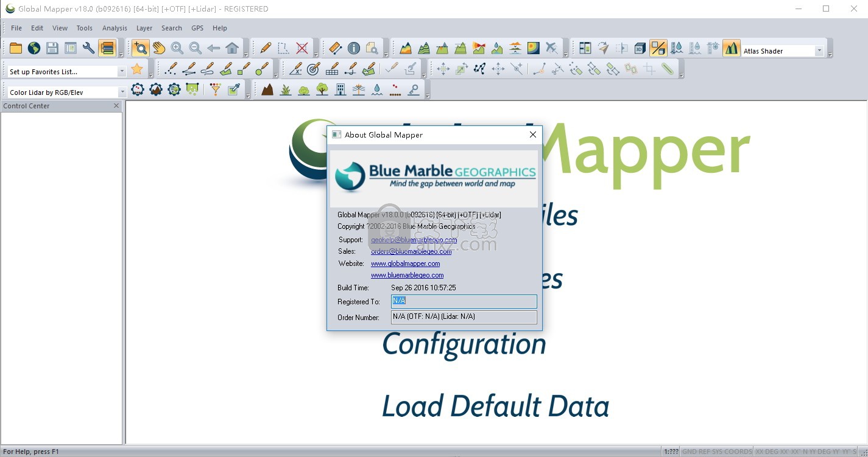Viewport: 868px width, 457px height.
Task: Click the create circle feature icon
Action: [x=263, y=69]
